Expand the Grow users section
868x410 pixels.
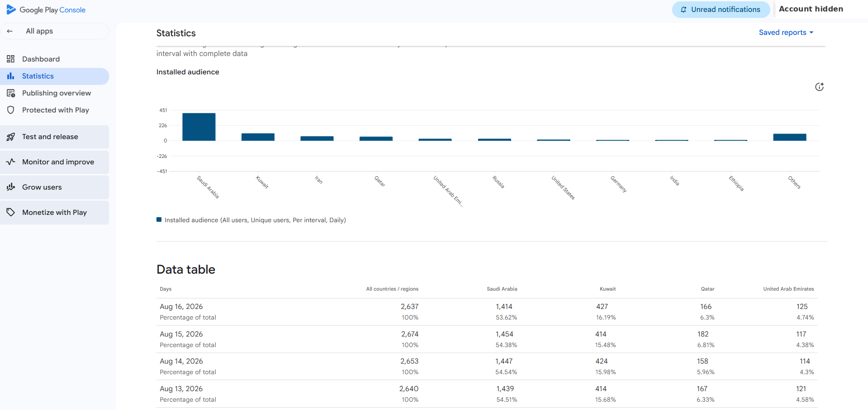tap(55, 187)
